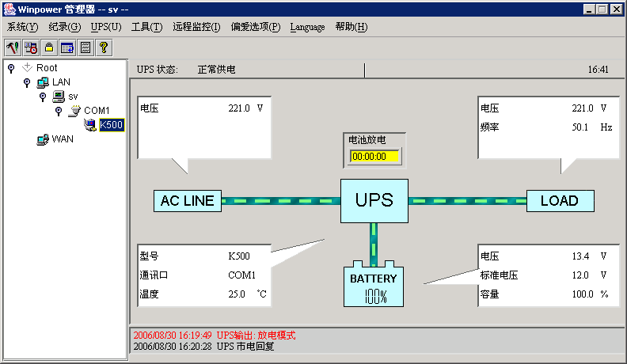Click the LOAD diagram box
Image resolution: width=627 pixels, height=364 pixels.
pyautogui.click(x=560, y=201)
